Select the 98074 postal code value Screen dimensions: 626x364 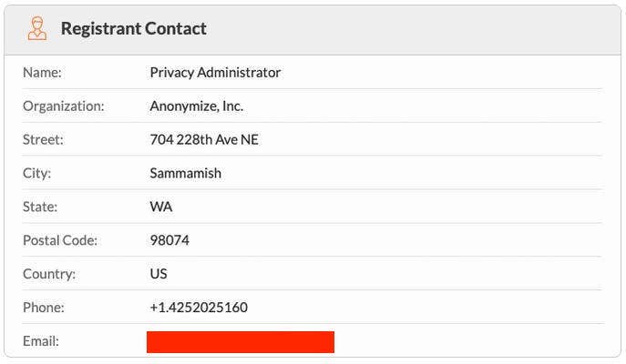[x=169, y=240]
